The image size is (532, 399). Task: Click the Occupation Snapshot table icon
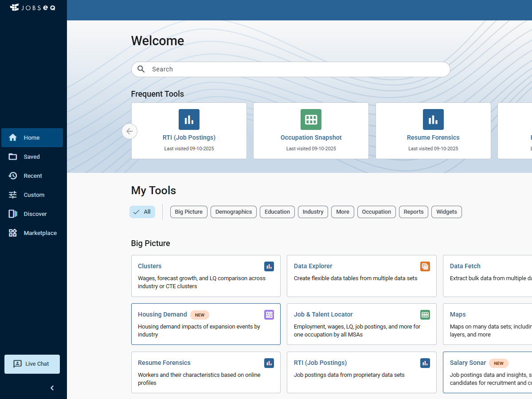[x=311, y=119]
